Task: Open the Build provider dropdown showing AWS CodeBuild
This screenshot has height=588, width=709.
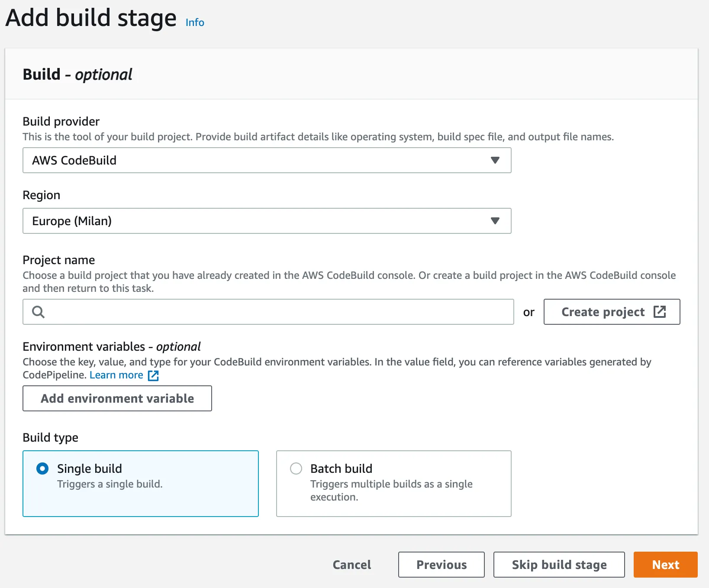Action: point(267,160)
